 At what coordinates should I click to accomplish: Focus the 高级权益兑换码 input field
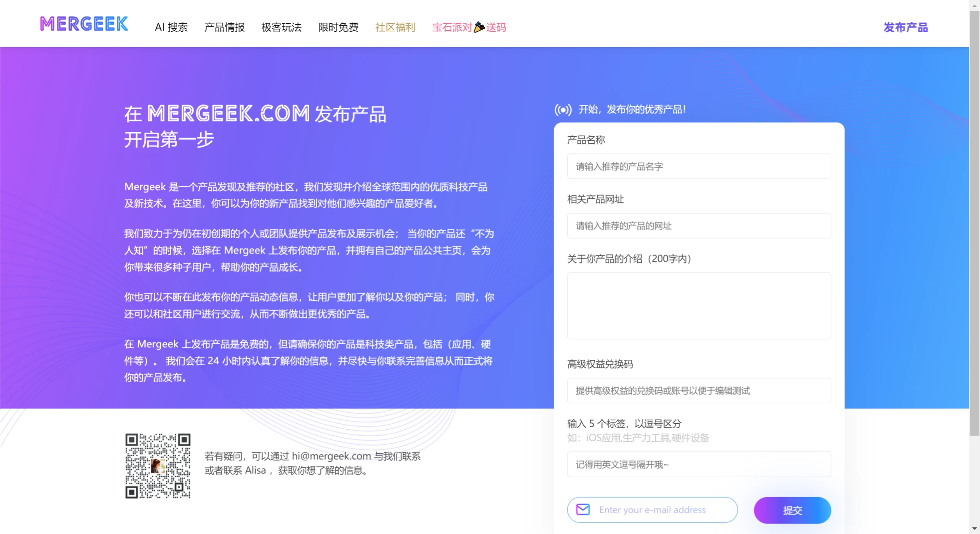pos(698,390)
